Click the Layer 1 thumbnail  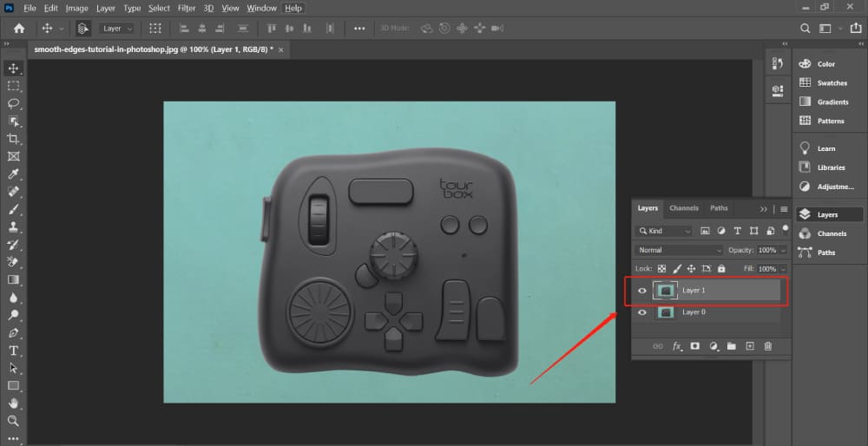pos(665,291)
